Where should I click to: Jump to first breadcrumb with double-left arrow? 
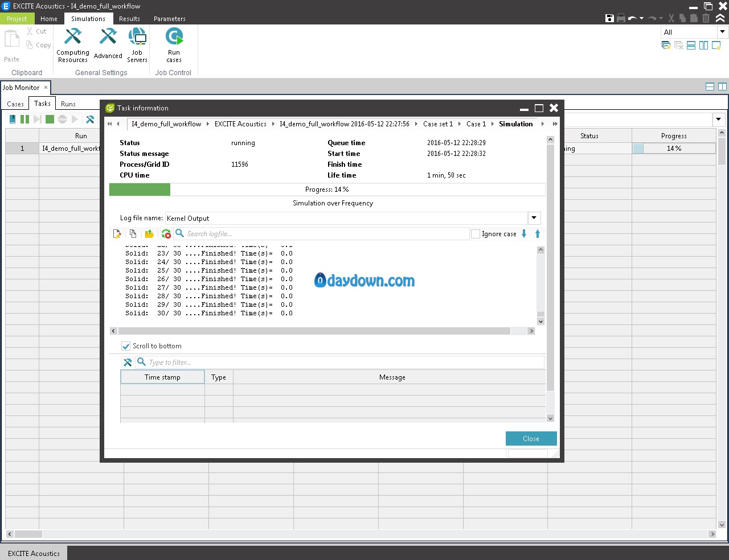click(x=109, y=123)
